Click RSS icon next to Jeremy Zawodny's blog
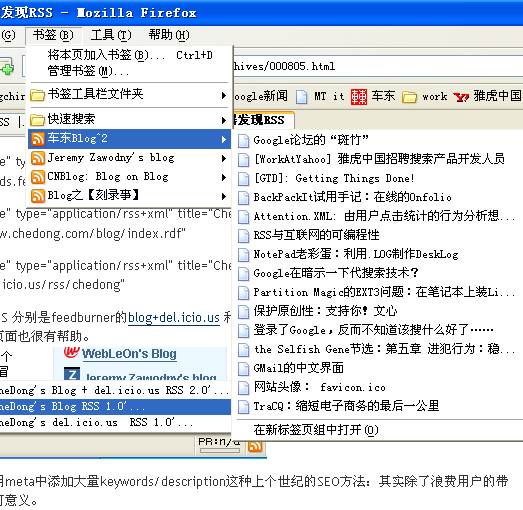 click(x=38, y=158)
